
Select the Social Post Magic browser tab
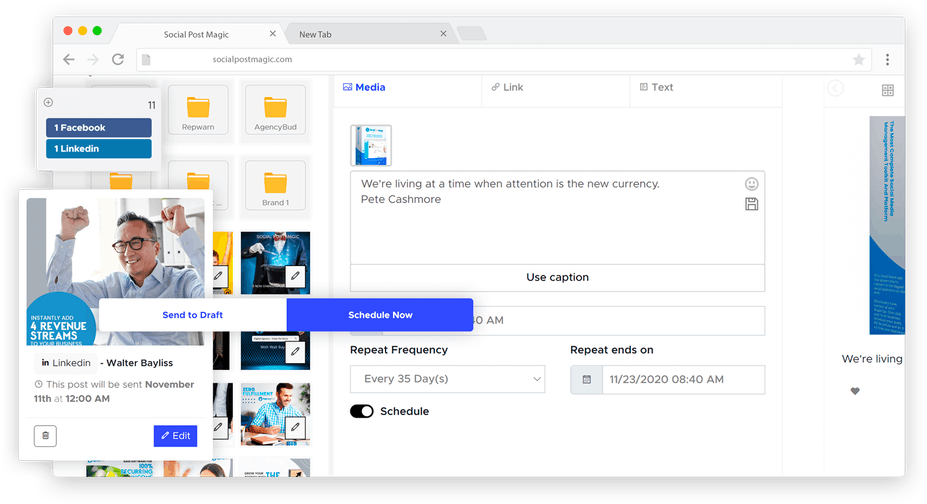196,34
